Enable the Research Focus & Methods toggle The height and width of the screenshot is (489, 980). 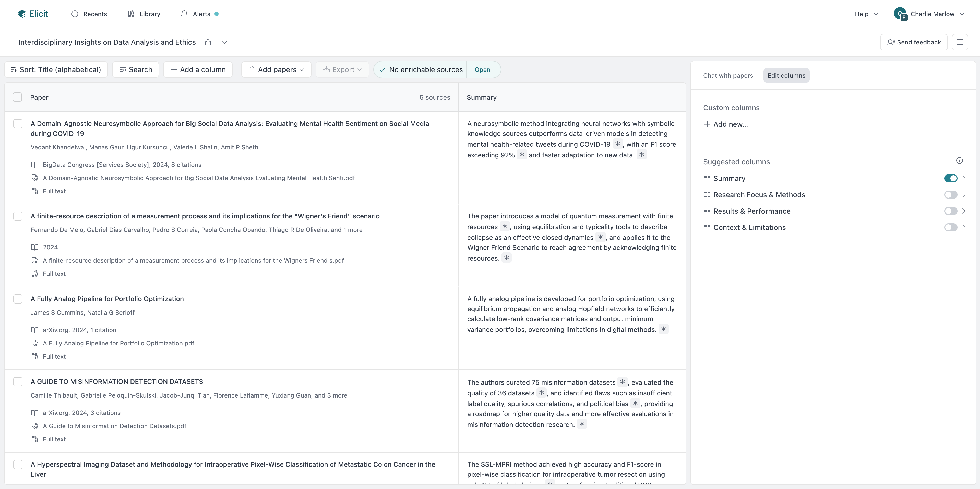[x=950, y=195]
